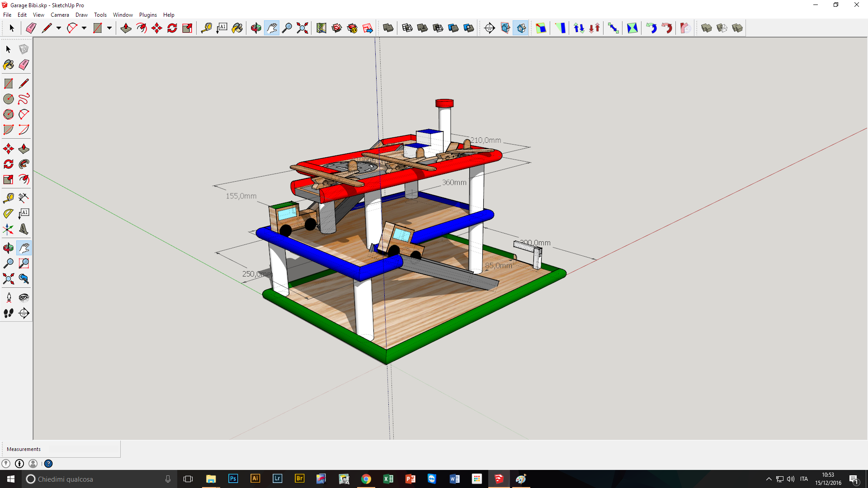The width and height of the screenshot is (868, 488).
Task: Click the Measurements input box
Action: [x=83, y=449]
